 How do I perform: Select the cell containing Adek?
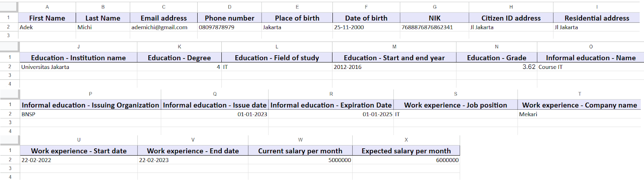(47, 27)
